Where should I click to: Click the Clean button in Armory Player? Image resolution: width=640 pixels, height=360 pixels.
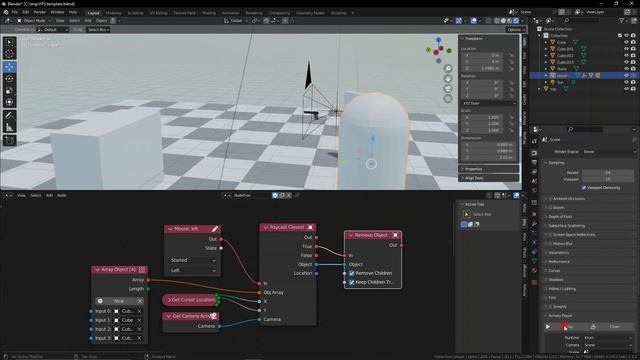tap(615, 327)
